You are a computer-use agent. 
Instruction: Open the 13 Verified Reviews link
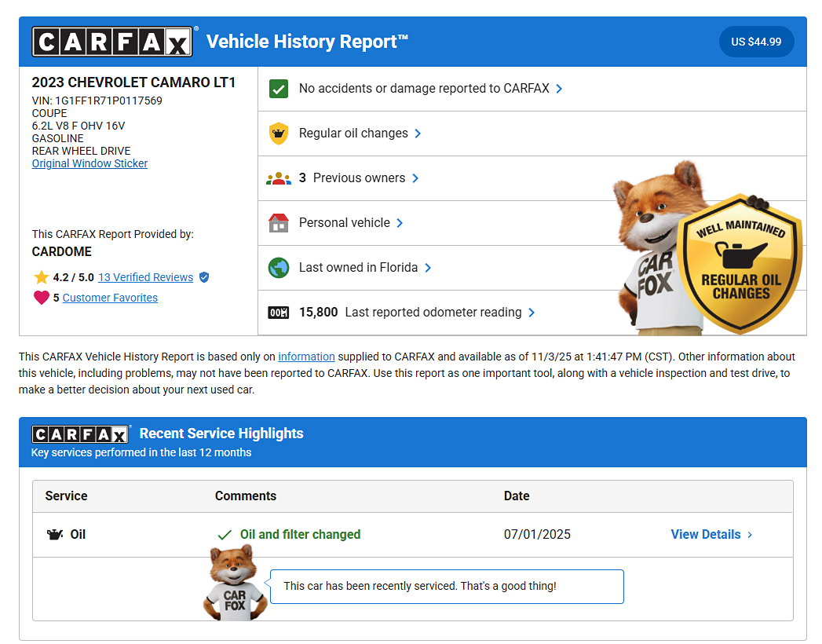point(145,277)
